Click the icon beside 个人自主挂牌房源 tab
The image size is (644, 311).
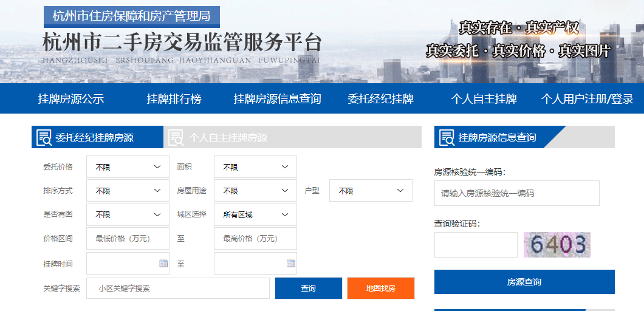(176, 137)
